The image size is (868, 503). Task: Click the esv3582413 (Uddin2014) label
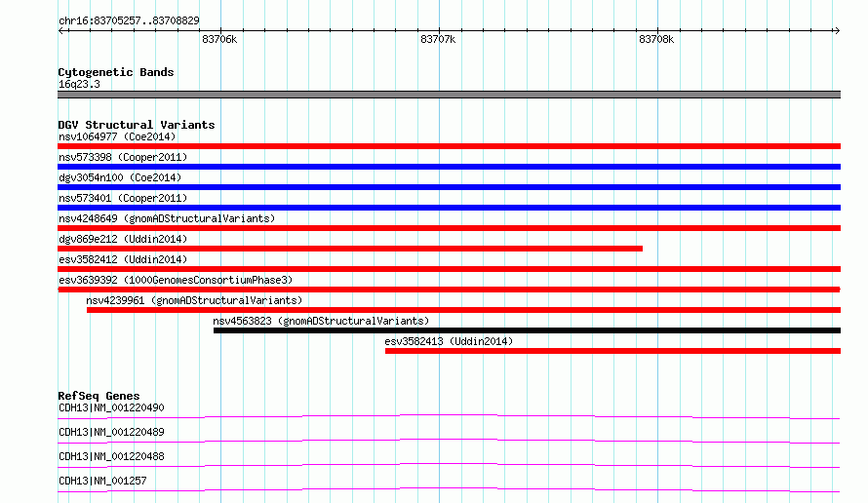(449, 341)
